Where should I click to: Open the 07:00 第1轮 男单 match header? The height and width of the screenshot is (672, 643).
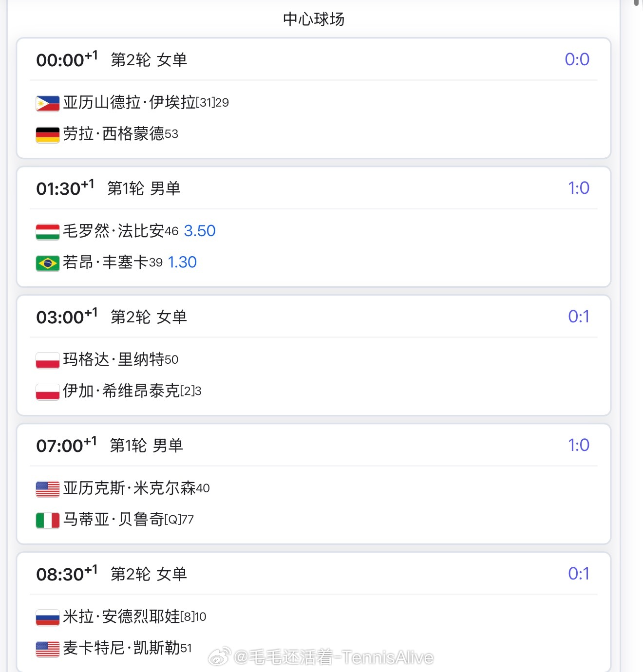pyautogui.click(x=314, y=446)
